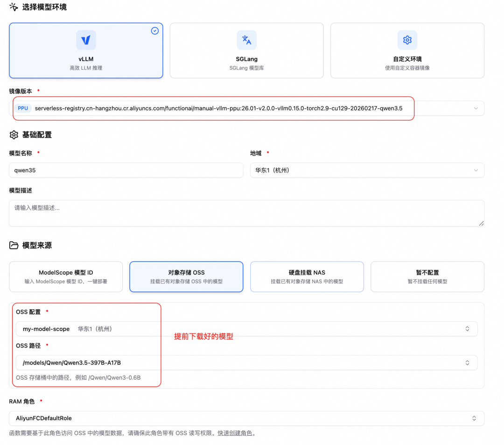
Task: Click the gear icon on 自定义环境 card
Action: point(407,40)
